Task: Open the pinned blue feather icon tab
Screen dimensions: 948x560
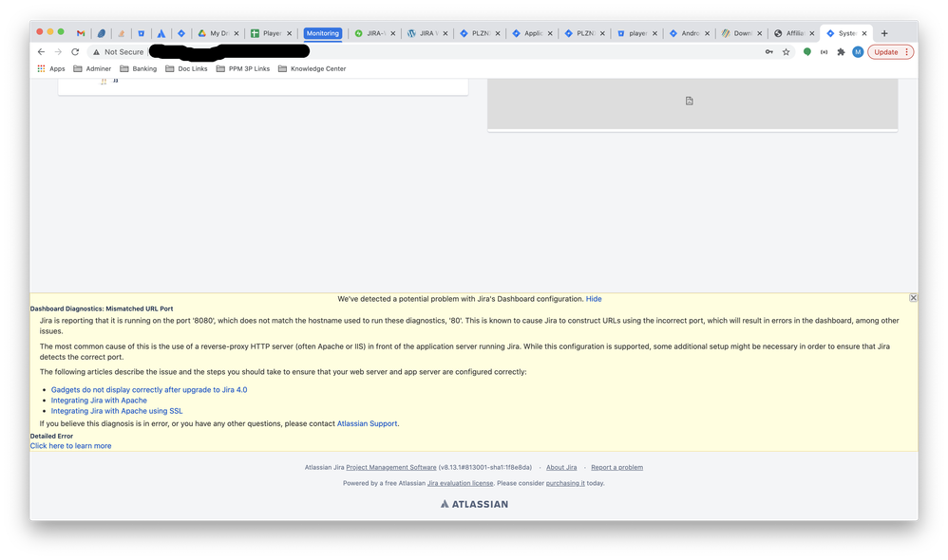Action: (x=101, y=33)
